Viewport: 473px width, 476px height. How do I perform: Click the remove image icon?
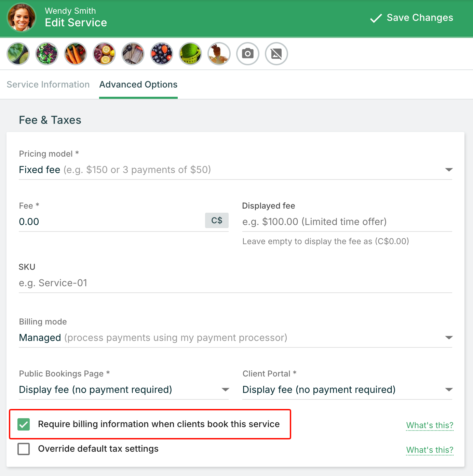click(x=276, y=54)
